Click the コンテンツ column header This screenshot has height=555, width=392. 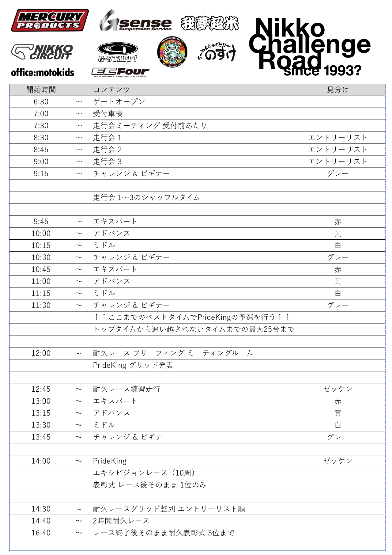111,90
